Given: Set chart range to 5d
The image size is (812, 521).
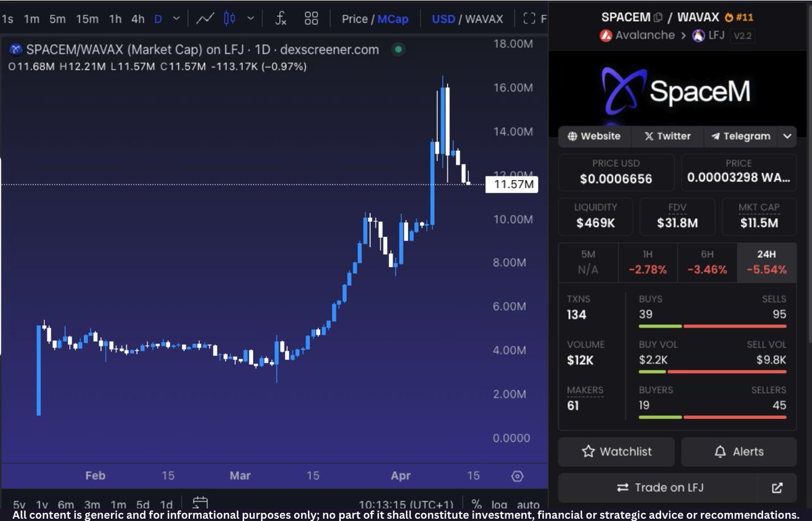Looking at the screenshot, I should click(x=142, y=505).
